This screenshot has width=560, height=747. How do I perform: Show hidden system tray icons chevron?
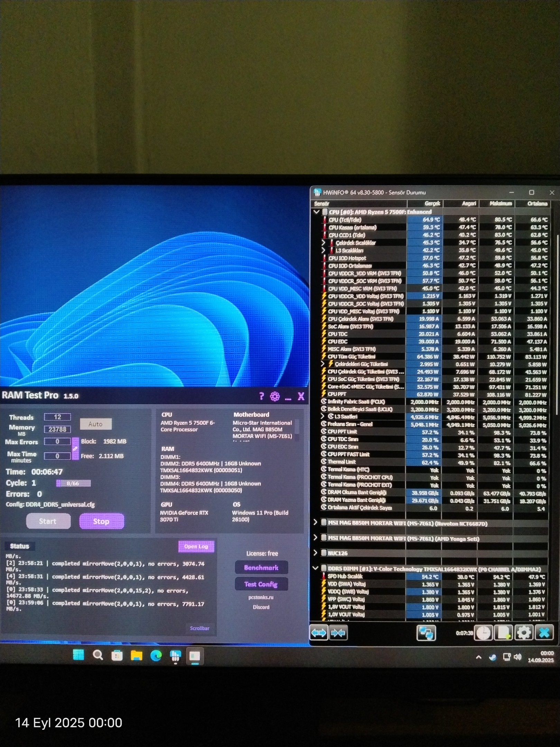point(479,657)
